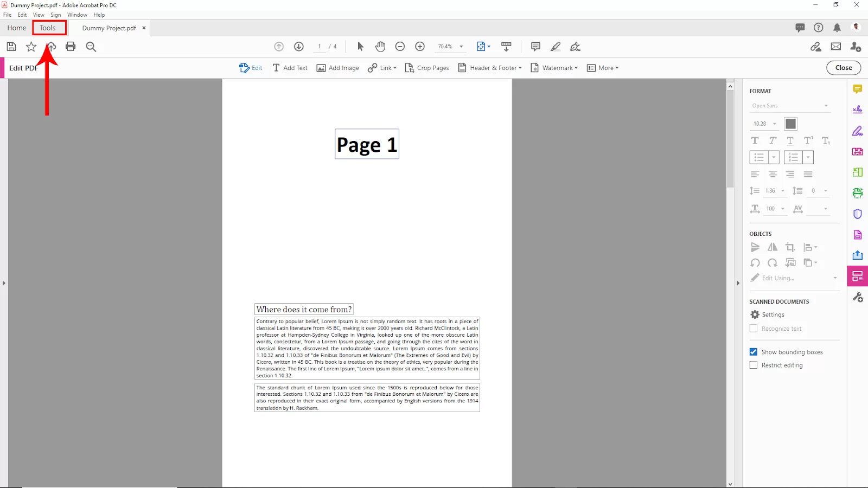Viewport: 868px width, 488px height.
Task: Open the Open Sans font dropdown
Action: 790,106
